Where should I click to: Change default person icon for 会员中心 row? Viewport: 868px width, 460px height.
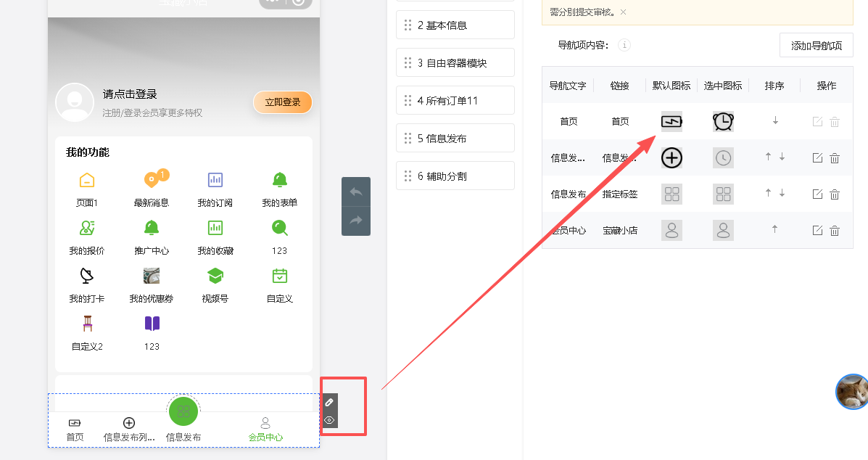(x=671, y=230)
